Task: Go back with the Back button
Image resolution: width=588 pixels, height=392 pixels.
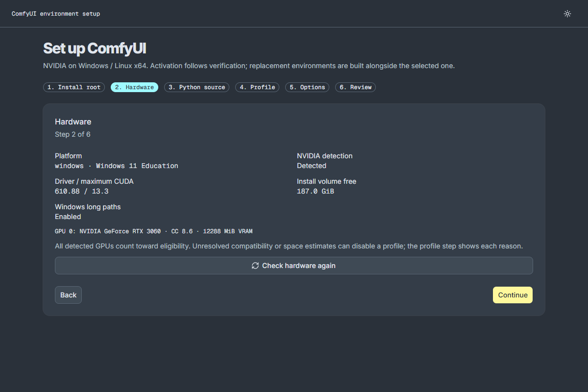Action: click(x=68, y=295)
